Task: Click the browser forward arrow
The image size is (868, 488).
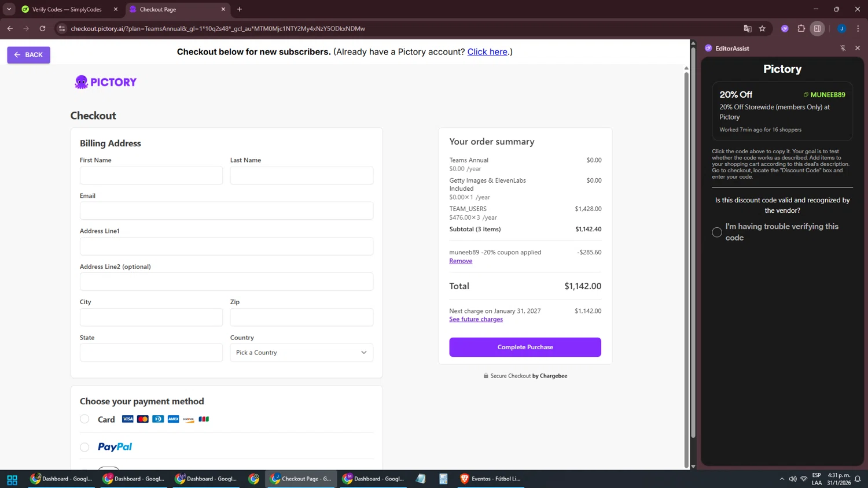Action: click(26, 28)
